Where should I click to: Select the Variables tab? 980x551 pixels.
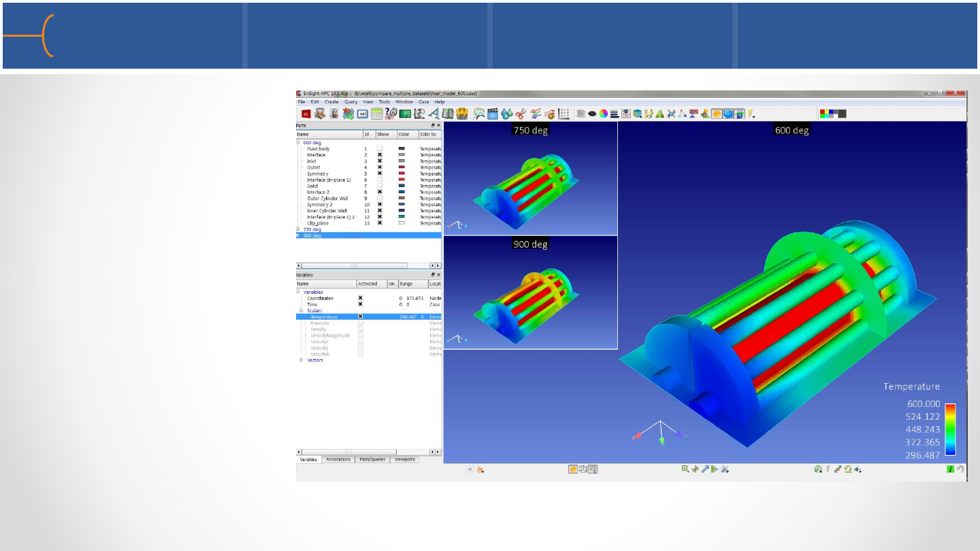tap(309, 459)
